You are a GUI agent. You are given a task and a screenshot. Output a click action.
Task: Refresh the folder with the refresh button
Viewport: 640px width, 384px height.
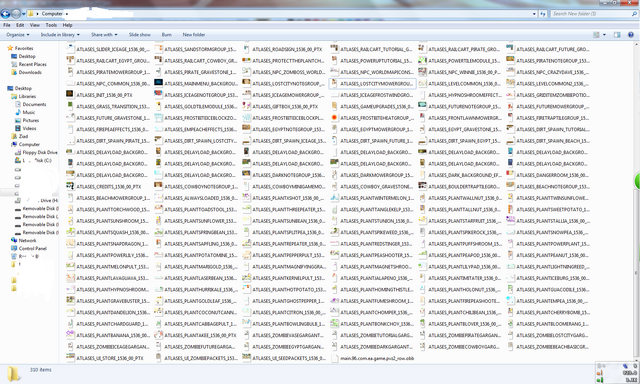(543, 14)
